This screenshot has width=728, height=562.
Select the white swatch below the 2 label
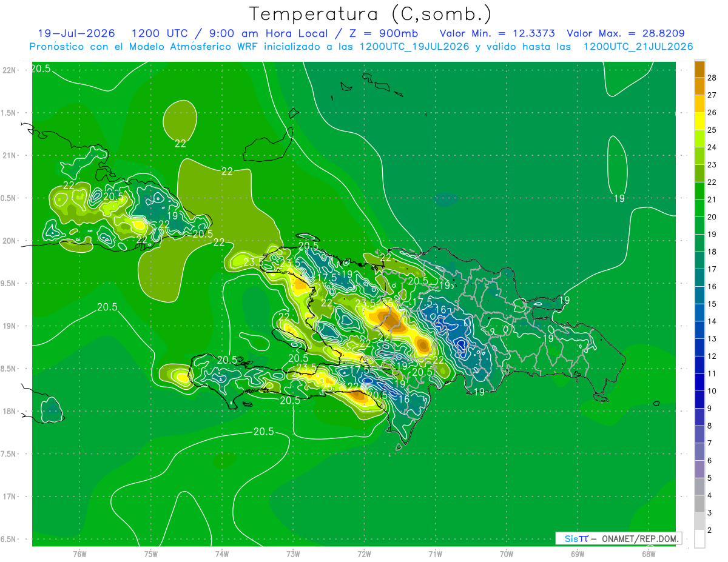click(699, 539)
